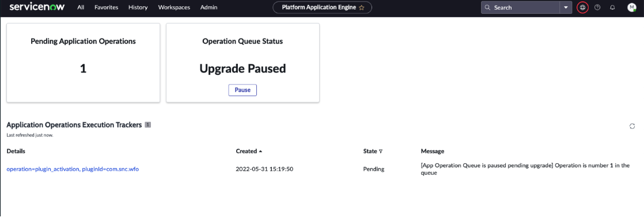Click the Operation Queue Status card title

(x=243, y=41)
